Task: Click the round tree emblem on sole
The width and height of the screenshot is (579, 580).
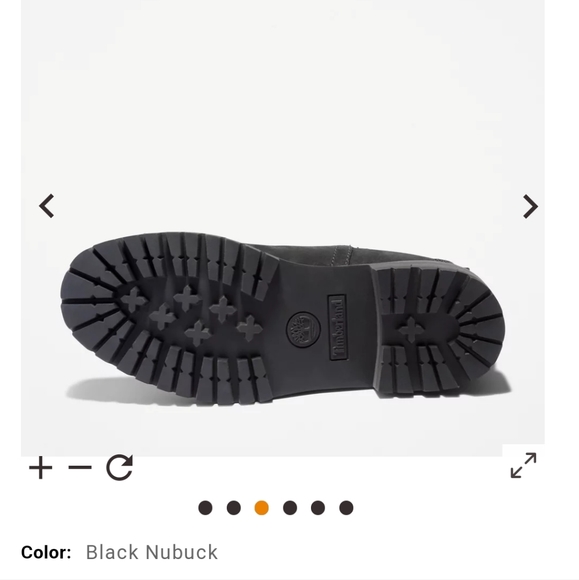Action: pyautogui.click(x=303, y=329)
